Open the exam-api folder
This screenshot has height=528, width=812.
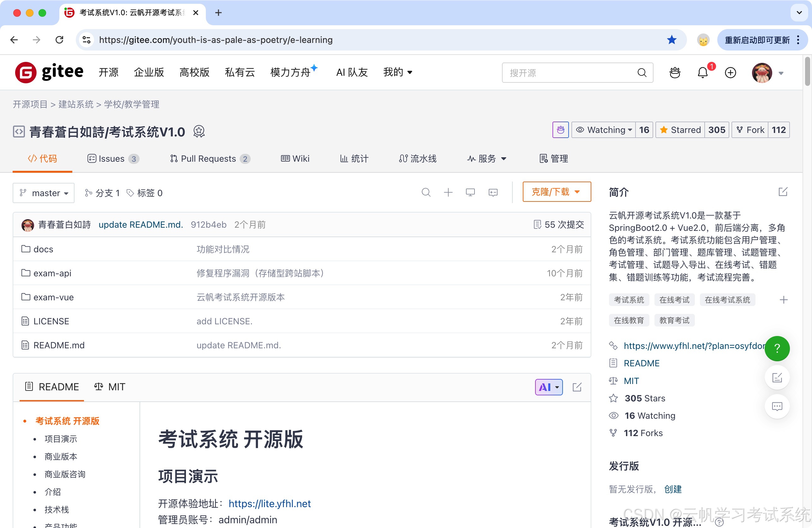coord(52,273)
